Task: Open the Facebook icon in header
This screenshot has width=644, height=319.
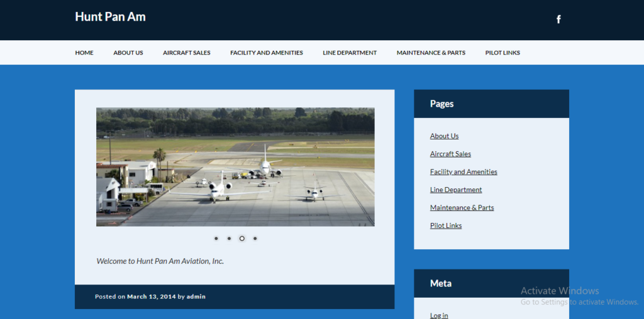Action: coord(558,19)
